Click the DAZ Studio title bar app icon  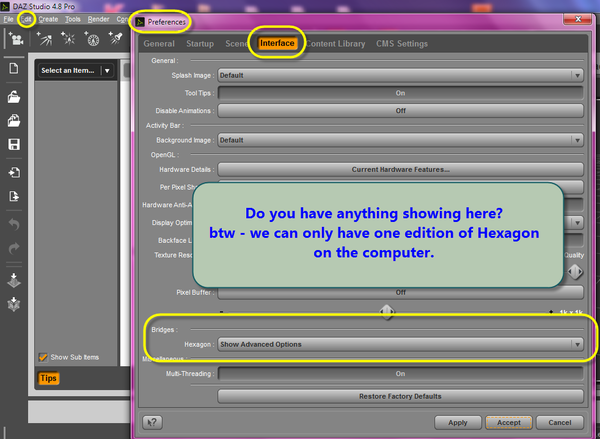(x=5, y=7)
